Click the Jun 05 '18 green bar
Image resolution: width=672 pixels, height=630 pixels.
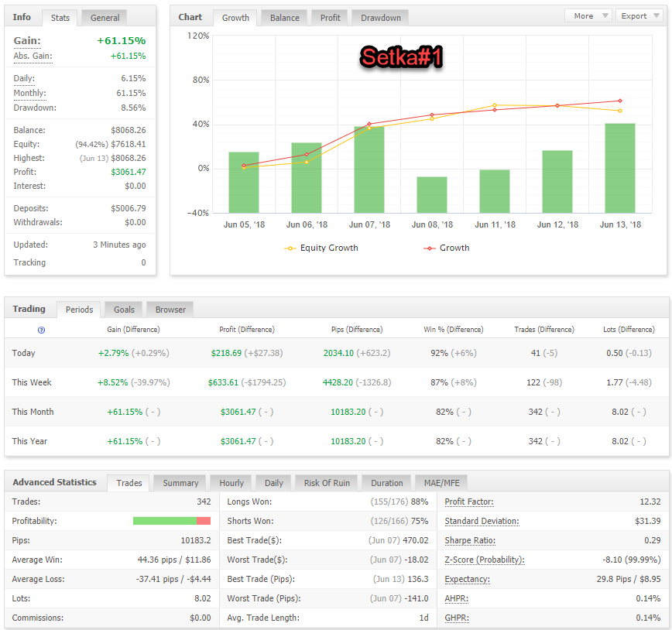click(244, 183)
